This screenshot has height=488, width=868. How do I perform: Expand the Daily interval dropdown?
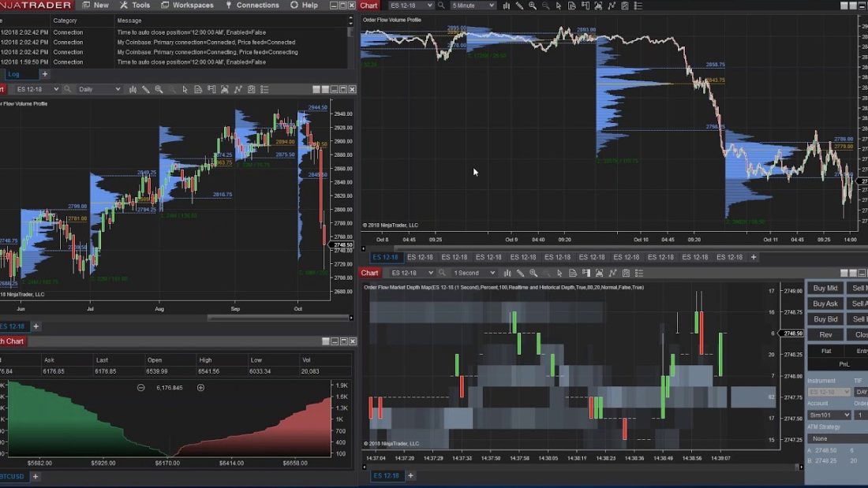click(99, 90)
